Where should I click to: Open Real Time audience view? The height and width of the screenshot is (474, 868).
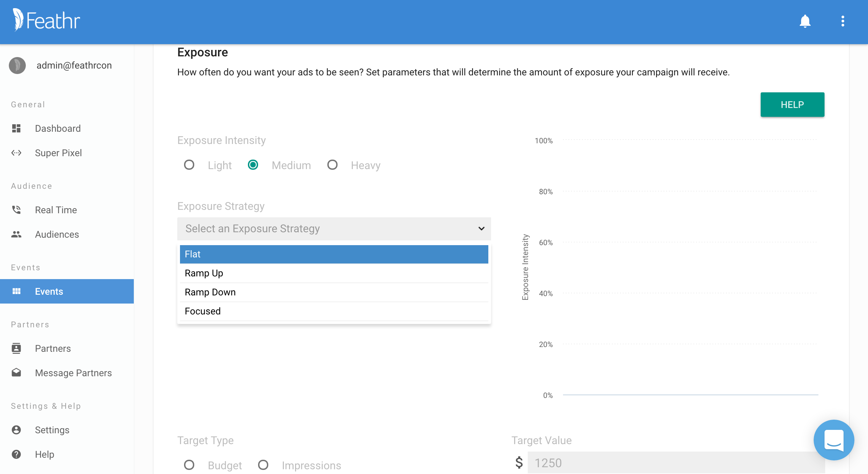(x=67, y=210)
